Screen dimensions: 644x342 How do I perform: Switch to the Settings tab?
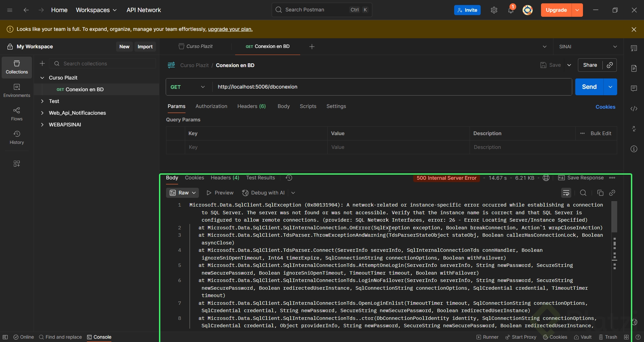pos(336,106)
